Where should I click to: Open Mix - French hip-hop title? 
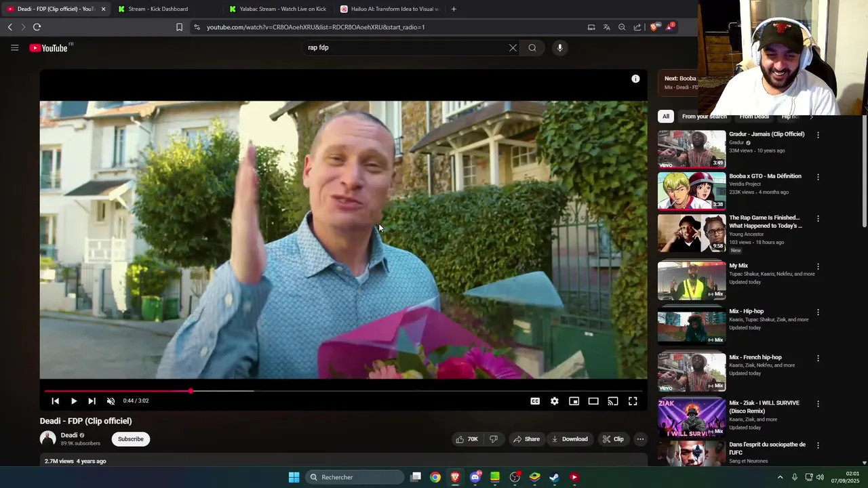pos(755,357)
